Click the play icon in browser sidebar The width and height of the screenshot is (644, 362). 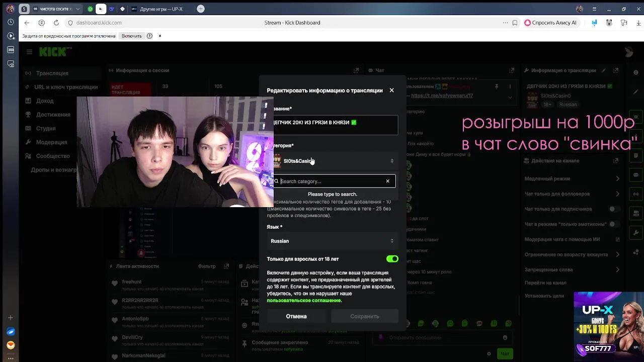point(11,36)
